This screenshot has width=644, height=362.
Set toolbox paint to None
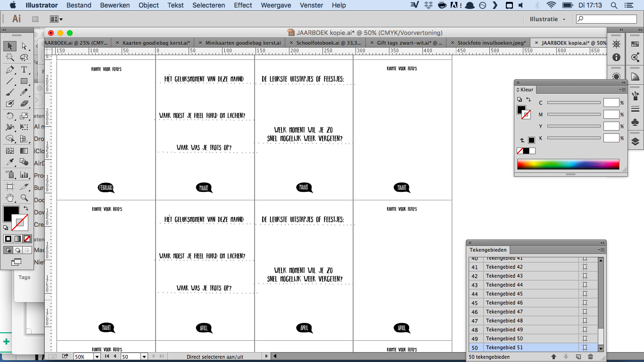pyautogui.click(x=27, y=239)
